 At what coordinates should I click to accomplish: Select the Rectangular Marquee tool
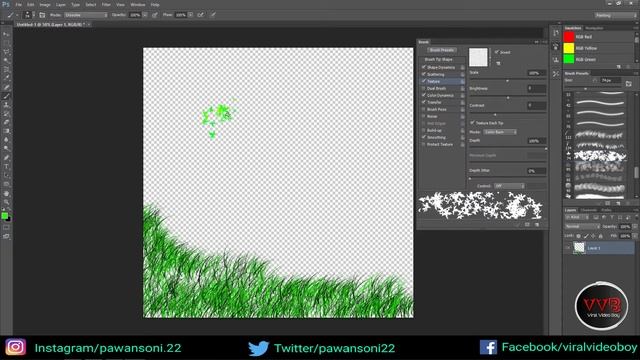click(x=6, y=43)
